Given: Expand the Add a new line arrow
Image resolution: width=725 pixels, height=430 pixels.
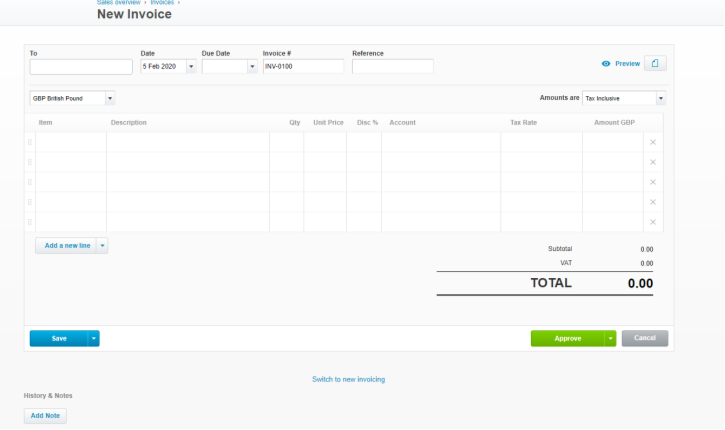Looking at the screenshot, I should pos(102,246).
